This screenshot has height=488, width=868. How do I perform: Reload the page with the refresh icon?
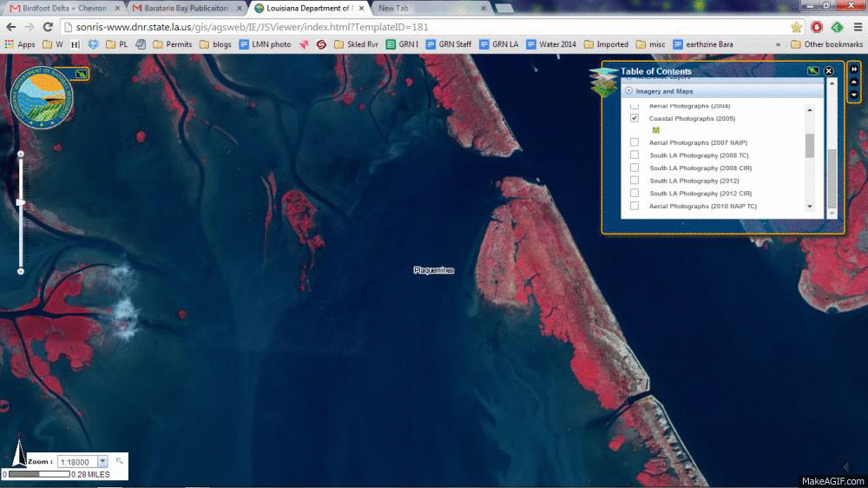point(49,27)
